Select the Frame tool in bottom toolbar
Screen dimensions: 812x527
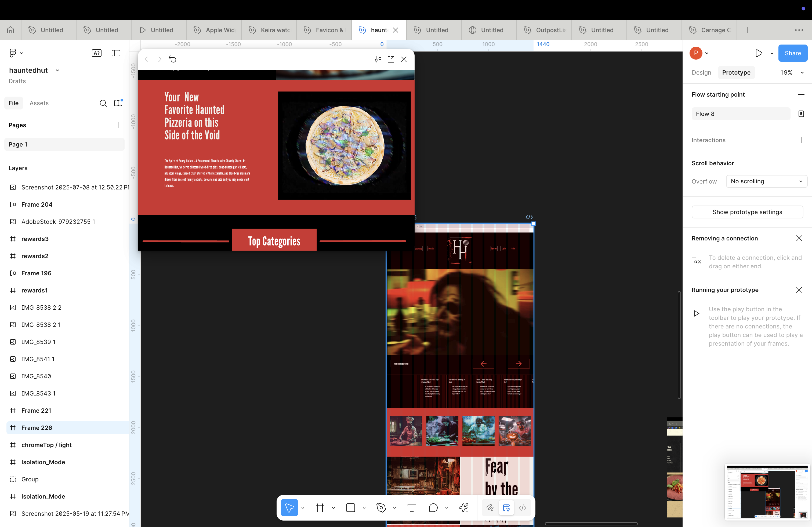[x=320, y=508]
